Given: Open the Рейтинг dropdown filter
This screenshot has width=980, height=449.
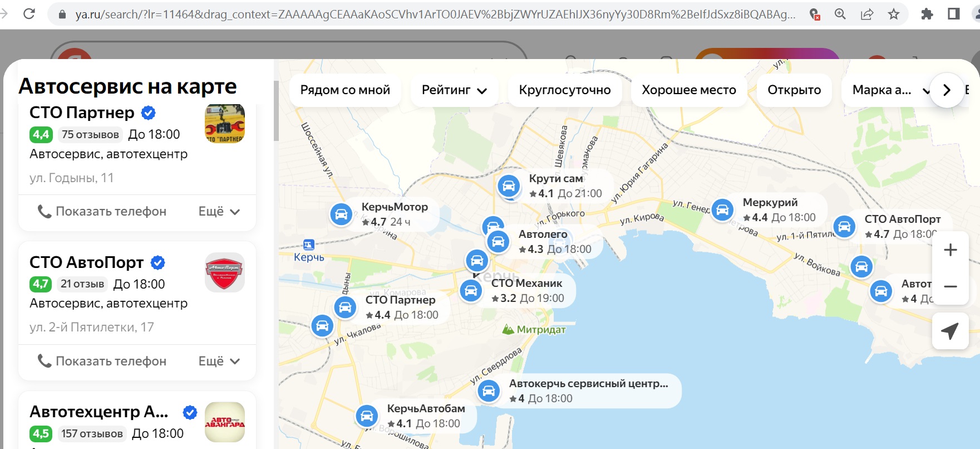Looking at the screenshot, I should (454, 90).
